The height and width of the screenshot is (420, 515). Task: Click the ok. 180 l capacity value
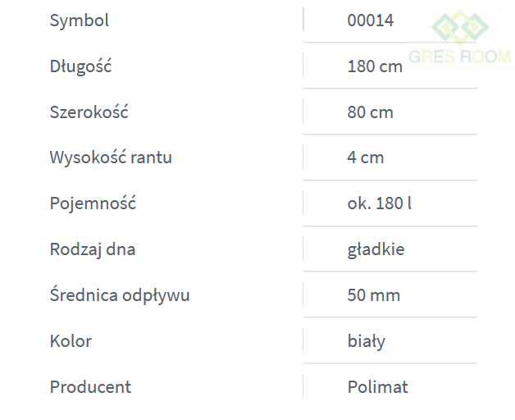379,203
